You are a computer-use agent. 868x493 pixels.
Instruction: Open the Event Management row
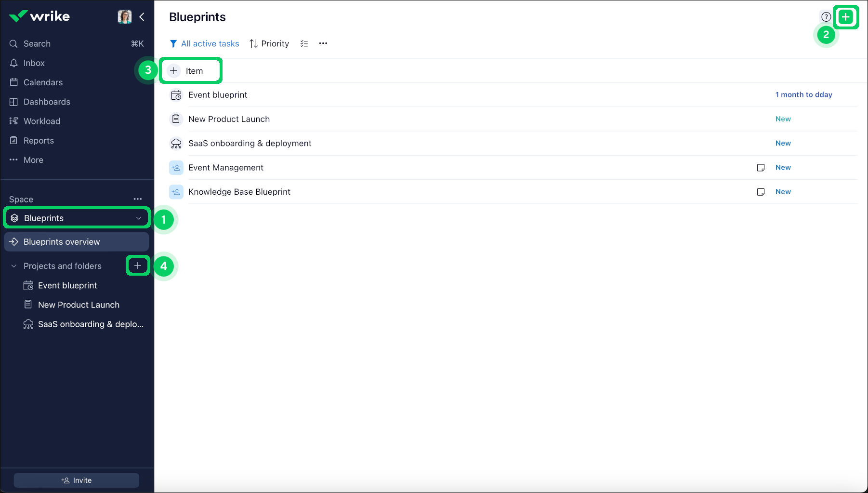pos(513,168)
